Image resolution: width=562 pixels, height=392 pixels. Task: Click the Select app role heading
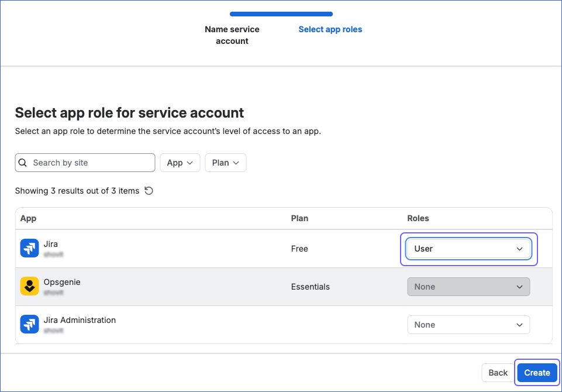129,113
